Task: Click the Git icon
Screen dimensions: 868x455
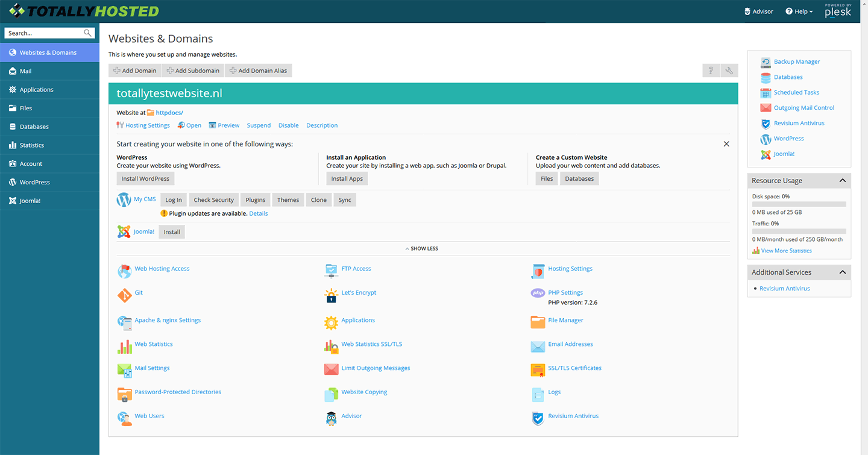Action: coord(124,295)
